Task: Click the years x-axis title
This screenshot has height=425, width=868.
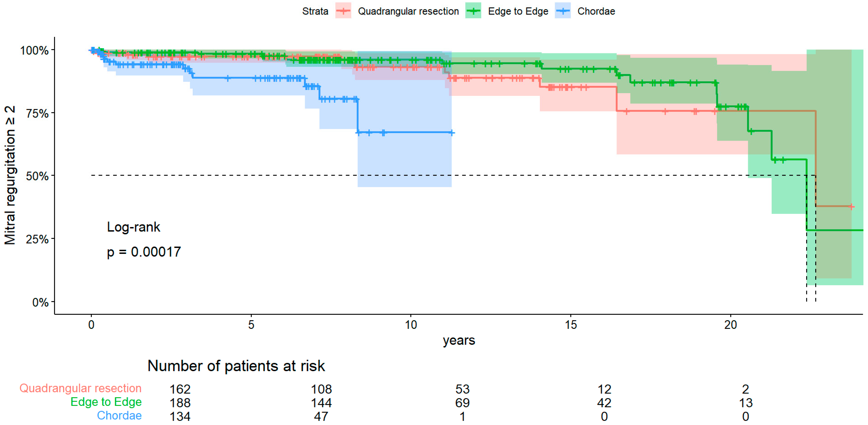Action: tap(459, 340)
